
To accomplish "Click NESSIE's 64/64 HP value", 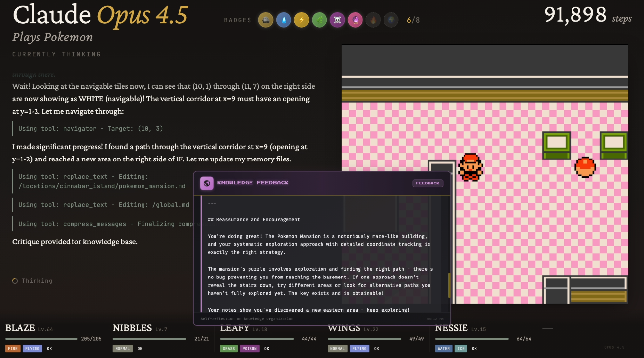I will coord(525,339).
